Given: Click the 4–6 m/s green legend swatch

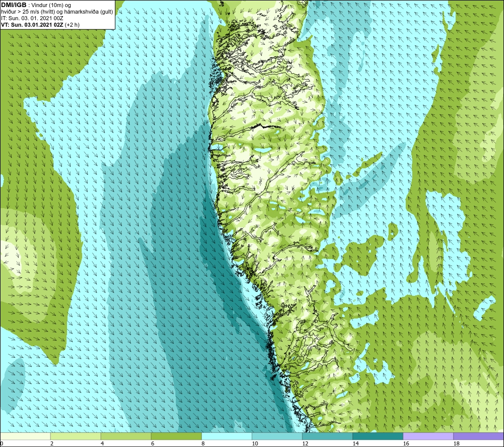Looking at the screenshot, I should 125,436.
